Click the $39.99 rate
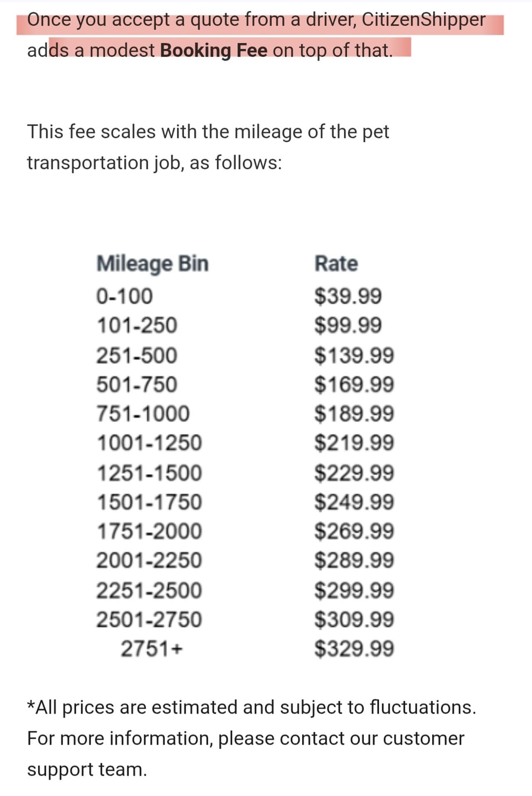 pyautogui.click(x=348, y=296)
